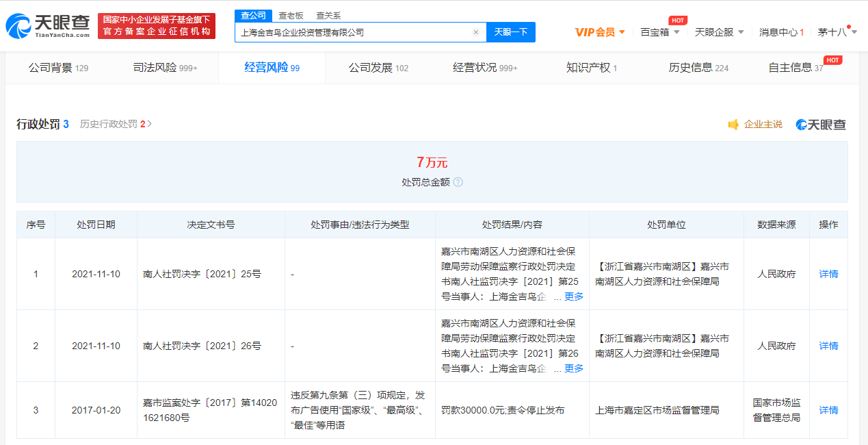Image resolution: width=868 pixels, height=445 pixels.
Task: Click the 行政处罚 section heading
Action: 38,124
